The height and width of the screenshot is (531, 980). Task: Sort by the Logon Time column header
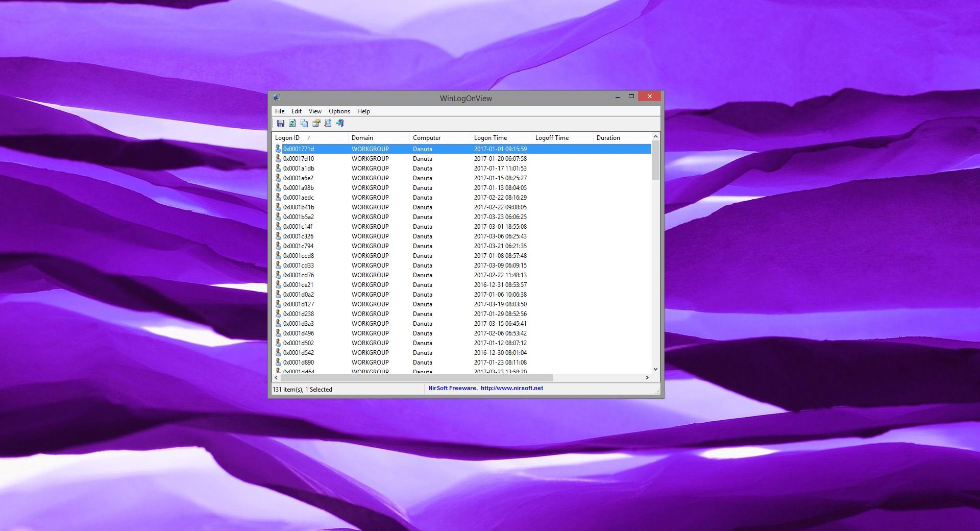pos(490,138)
